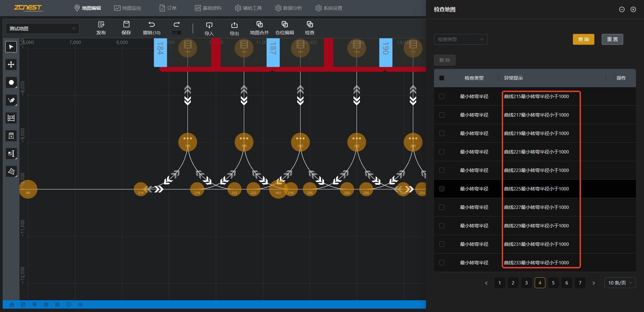Screen dimensions: 644x312
Task: Select map node 181
Action: 28,189
